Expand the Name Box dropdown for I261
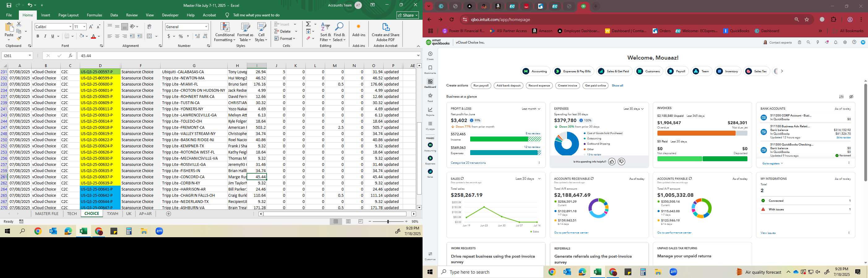 pyautogui.click(x=30, y=56)
